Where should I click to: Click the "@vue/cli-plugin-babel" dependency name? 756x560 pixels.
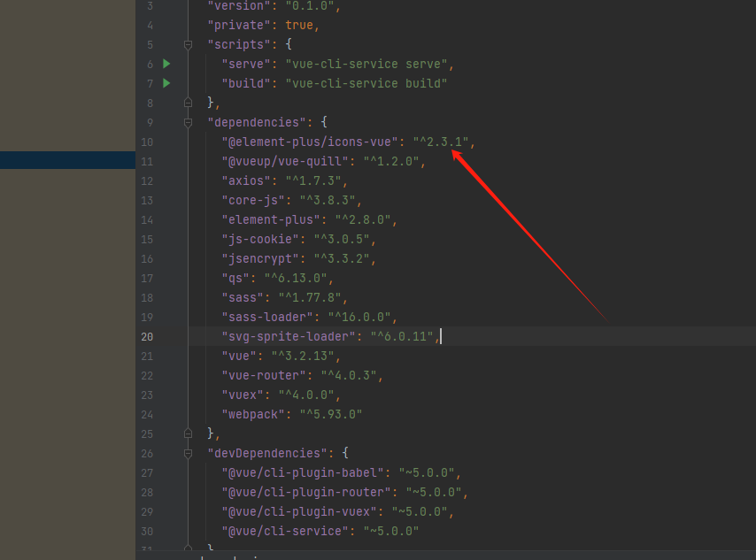pos(303,472)
